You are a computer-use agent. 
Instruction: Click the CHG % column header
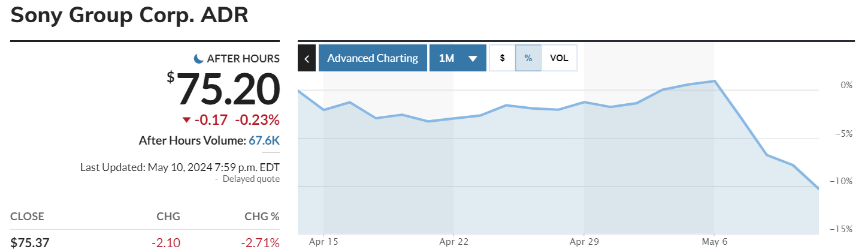click(262, 217)
